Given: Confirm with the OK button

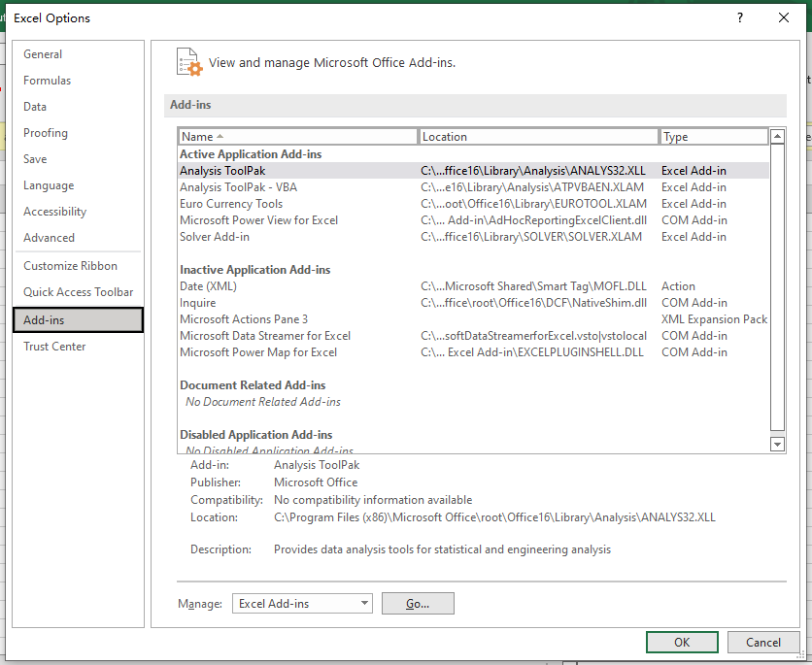Looking at the screenshot, I should pyautogui.click(x=682, y=643).
